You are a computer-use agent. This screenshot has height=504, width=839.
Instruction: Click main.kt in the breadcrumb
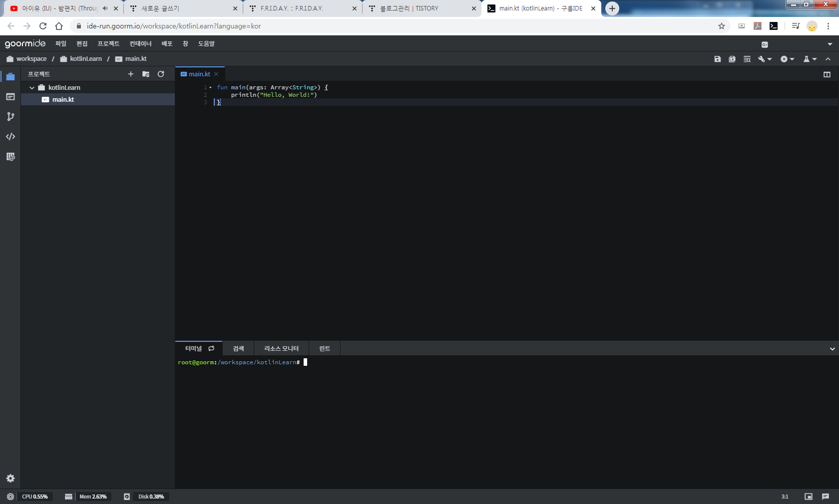(x=136, y=59)
